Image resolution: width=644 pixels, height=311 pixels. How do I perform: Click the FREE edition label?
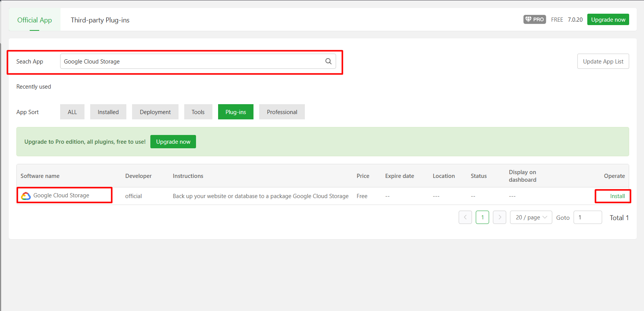[557, 20]
